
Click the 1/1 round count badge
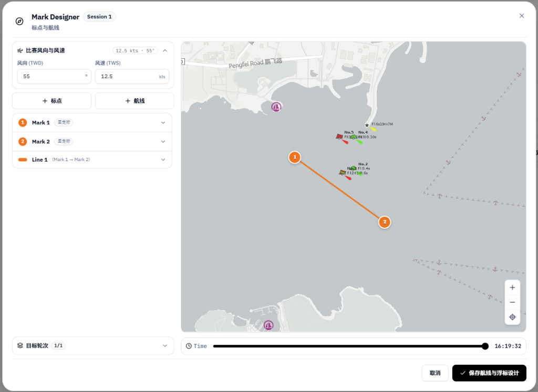pyautogui.click(x=58, y=345)
